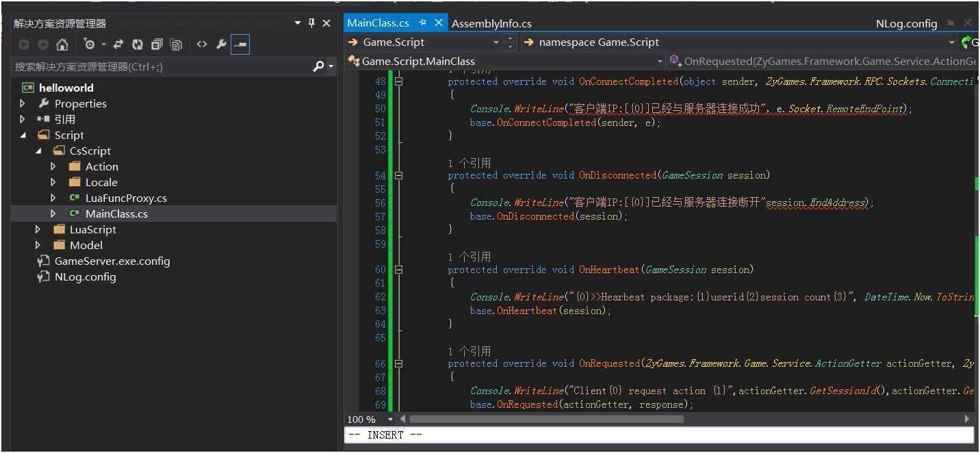The width and height of the screenshot is (980, 453).
Task: Expand the Locale folder
Action: coord(53,182)
